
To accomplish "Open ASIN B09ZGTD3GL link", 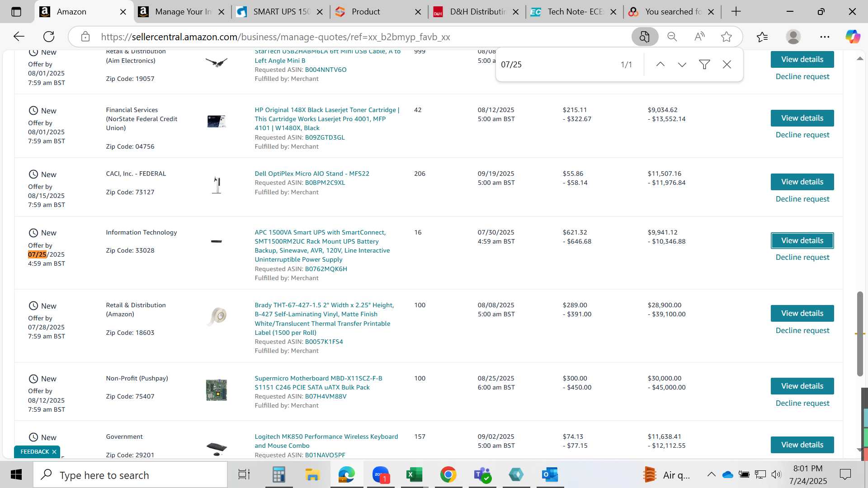I will [x=325, y=137].
